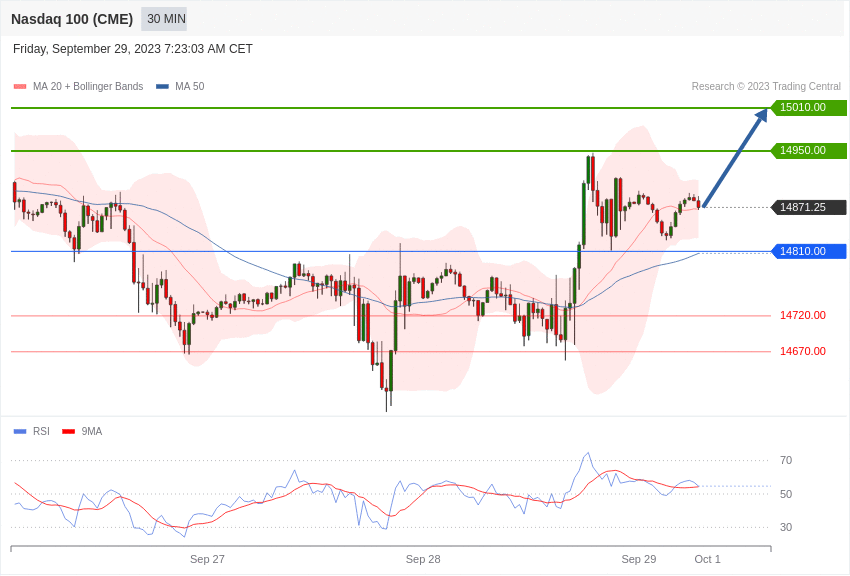The height and width of the screenshot is (576, 850).
Task: Click the blue upward forecast arrow head
Action: (762, 115)
